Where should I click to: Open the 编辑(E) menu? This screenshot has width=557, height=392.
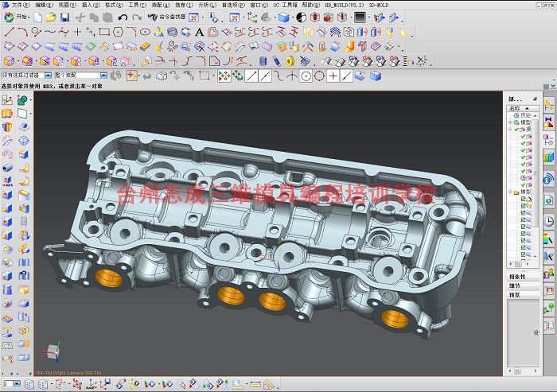click(44, 5)
